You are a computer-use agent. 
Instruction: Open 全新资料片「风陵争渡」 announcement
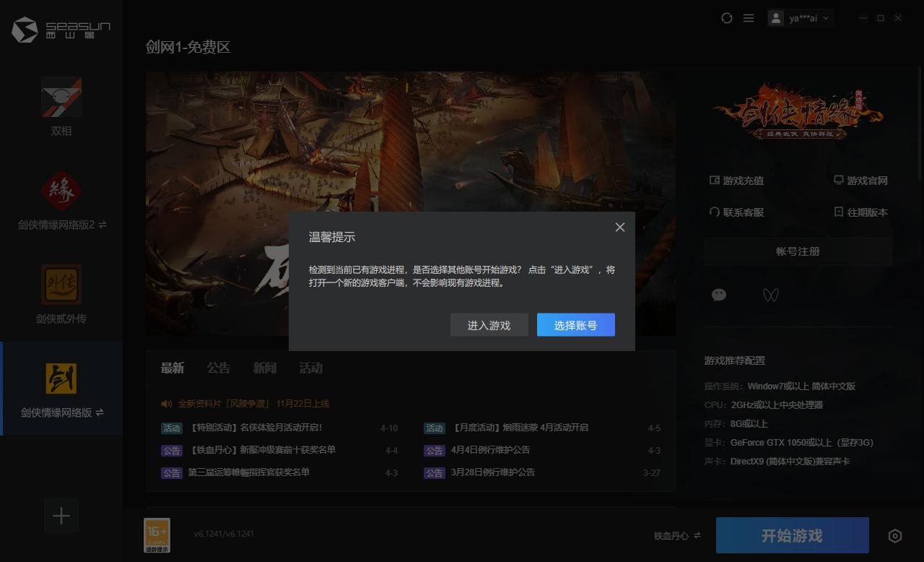point(253,404)
